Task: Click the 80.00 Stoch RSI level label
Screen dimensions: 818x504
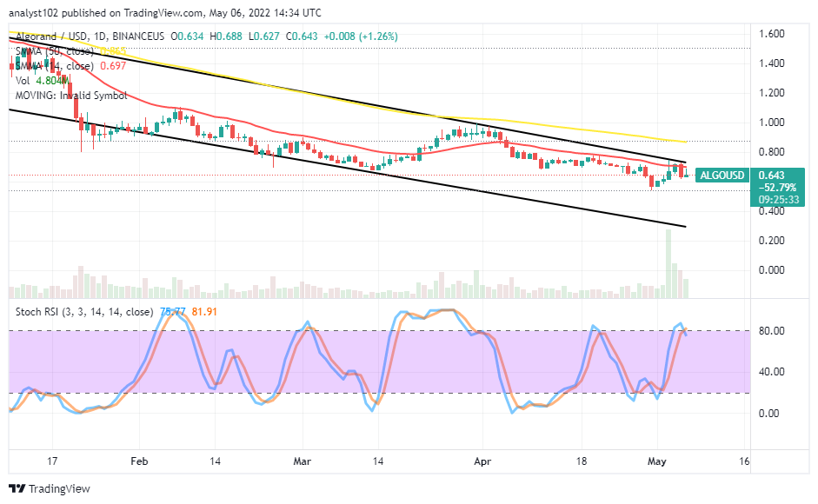Action: click(x=772, y=331)
